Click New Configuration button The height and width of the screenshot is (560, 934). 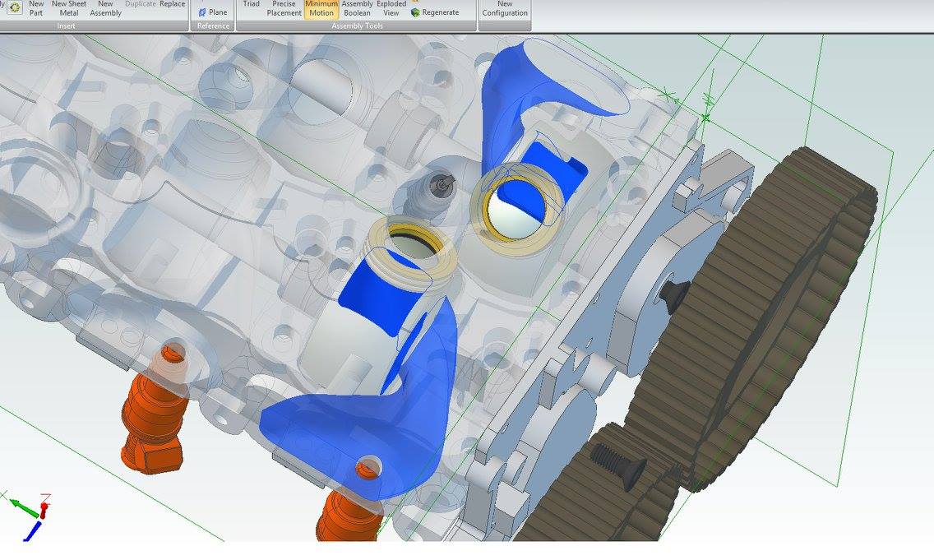point(505,8)
